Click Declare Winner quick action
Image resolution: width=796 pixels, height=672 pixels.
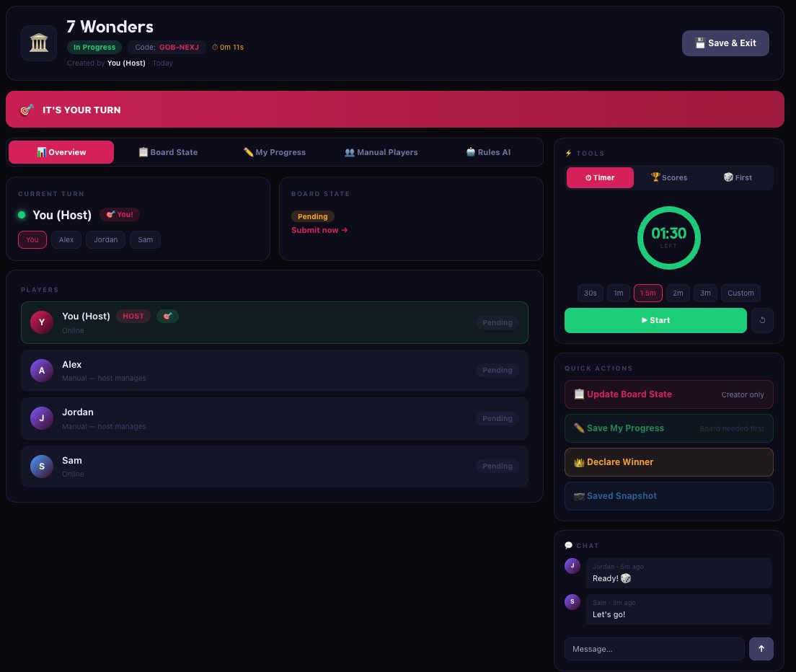[668, 462]
